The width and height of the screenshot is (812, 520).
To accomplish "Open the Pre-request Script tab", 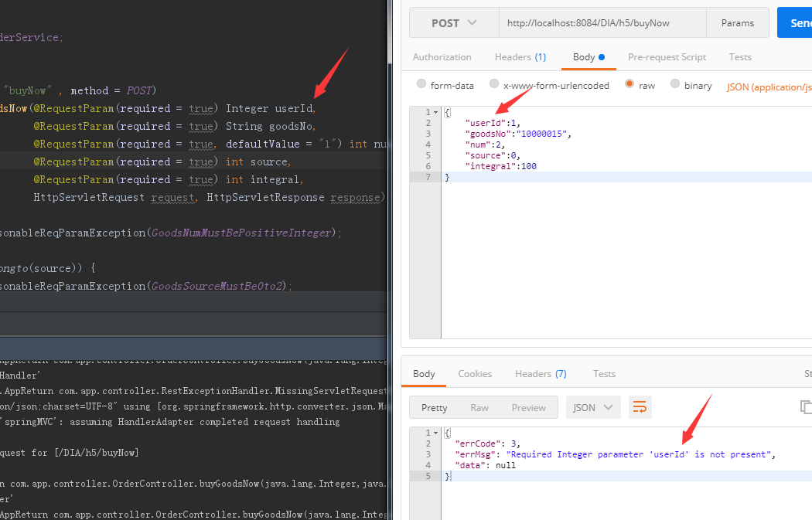I will 667,56.
